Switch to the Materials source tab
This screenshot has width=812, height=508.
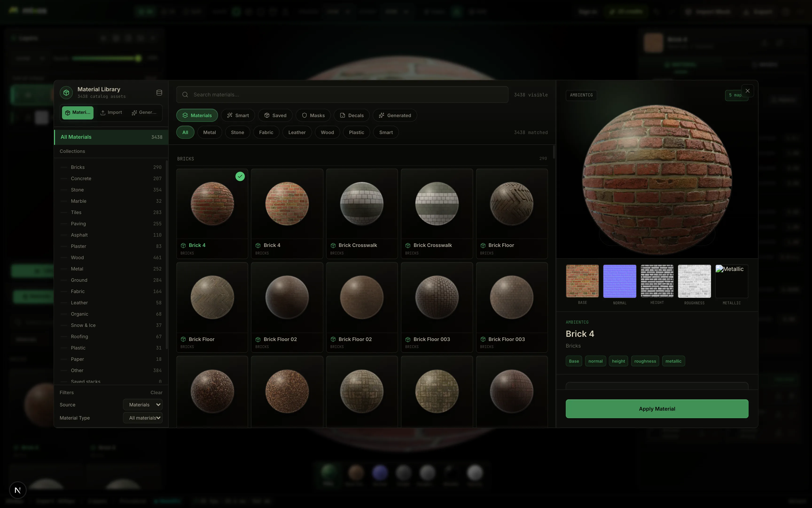pyautogui.click(x=78, y=113)
